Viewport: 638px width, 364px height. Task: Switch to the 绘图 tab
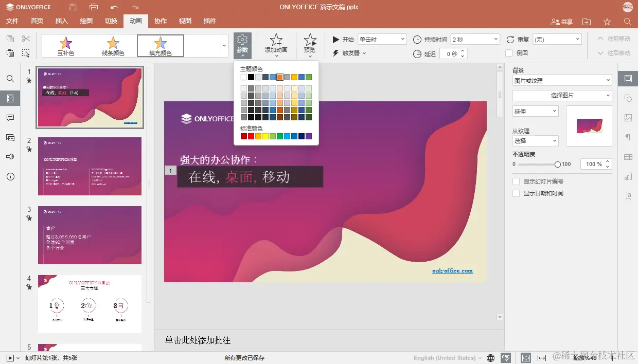pos(86,22)
